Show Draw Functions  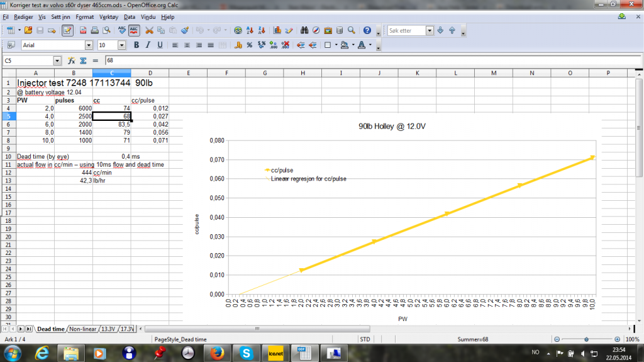tap(289, 30)
